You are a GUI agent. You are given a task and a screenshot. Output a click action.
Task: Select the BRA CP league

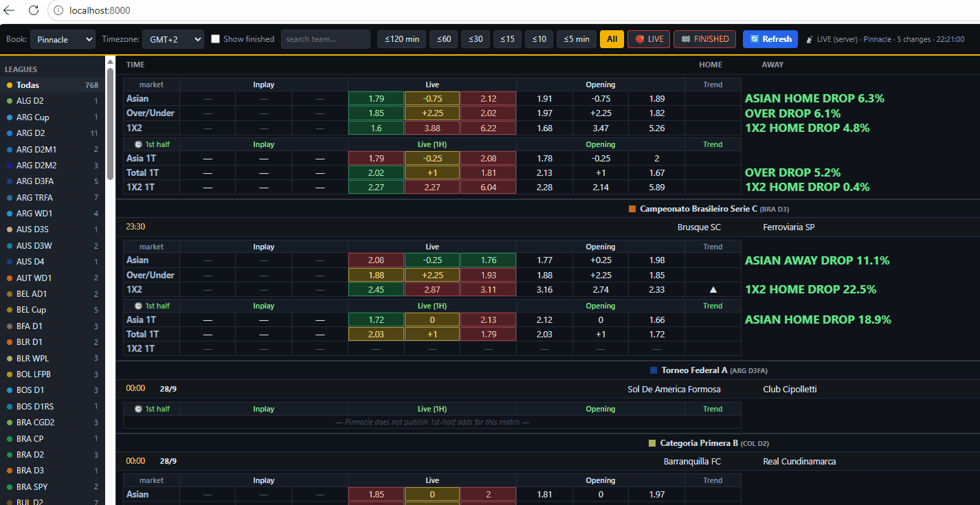[53, 439]
